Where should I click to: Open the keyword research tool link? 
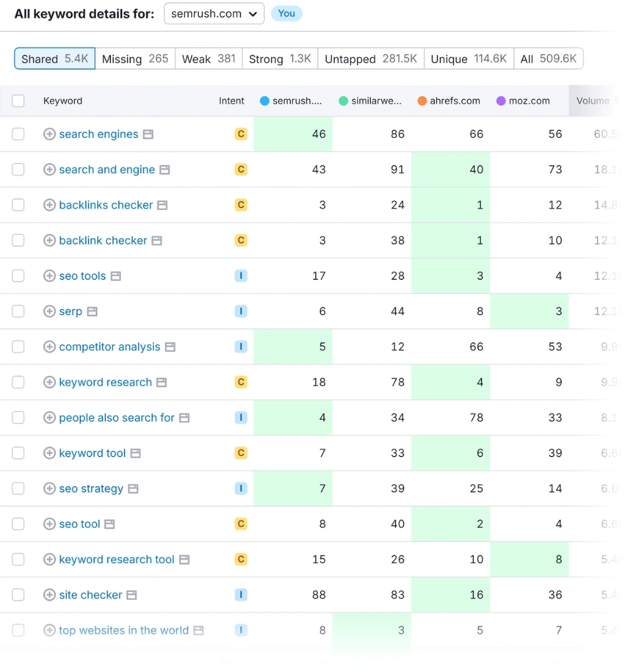(x=117, y=559)
